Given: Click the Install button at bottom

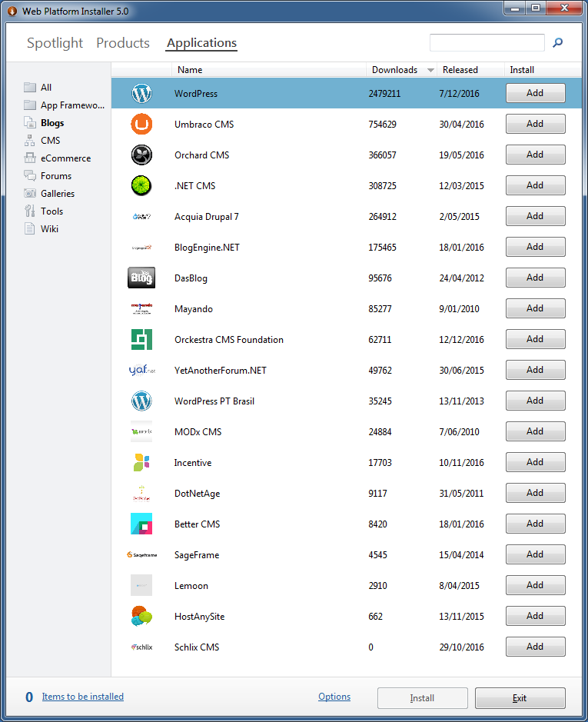Looking at the screenshot, I should (422, 698).
